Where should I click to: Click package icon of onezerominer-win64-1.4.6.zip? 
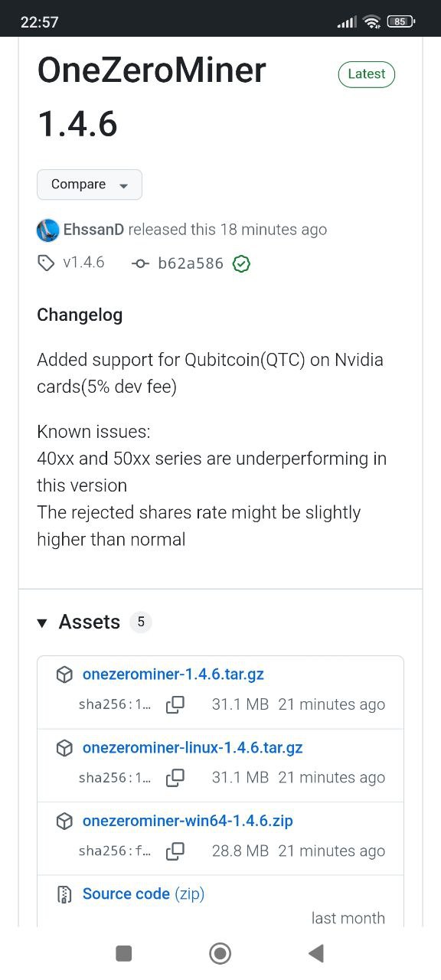(64, 822)
